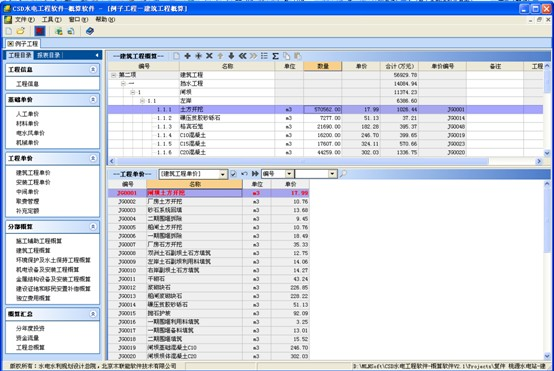Click the magnifier search icon in 工程单价 toolbar
Viewport: 554px width, 371px height.
point(343,173)
